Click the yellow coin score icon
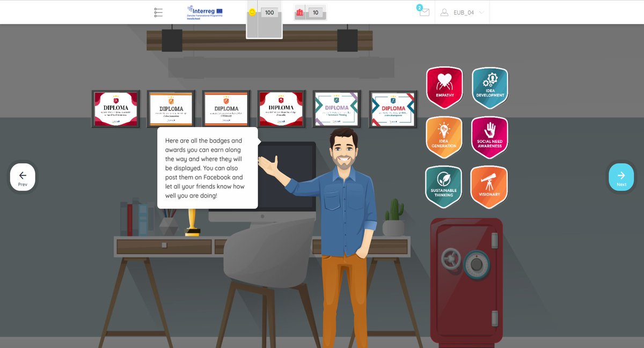This screenshot has width=644, height=348. tap(252, 12)
